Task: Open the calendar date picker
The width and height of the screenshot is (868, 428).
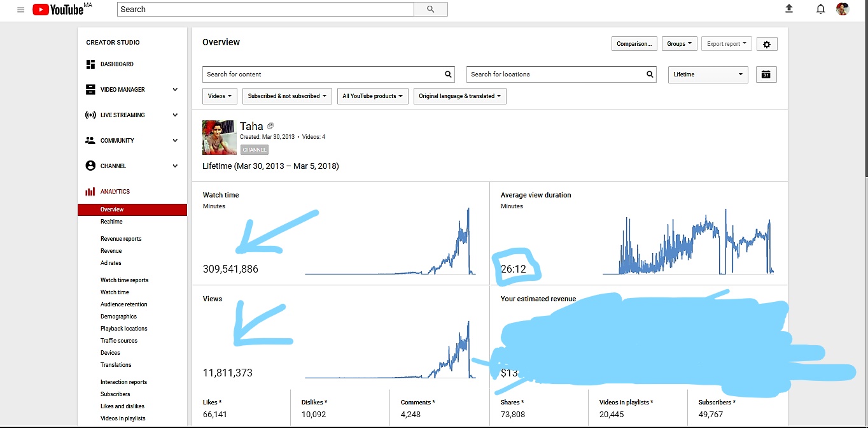Action: 766,75
